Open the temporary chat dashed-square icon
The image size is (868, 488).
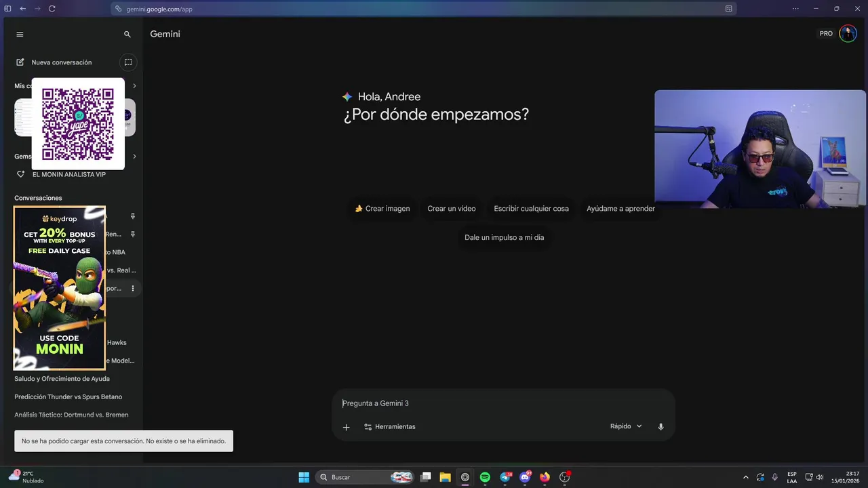128,62
